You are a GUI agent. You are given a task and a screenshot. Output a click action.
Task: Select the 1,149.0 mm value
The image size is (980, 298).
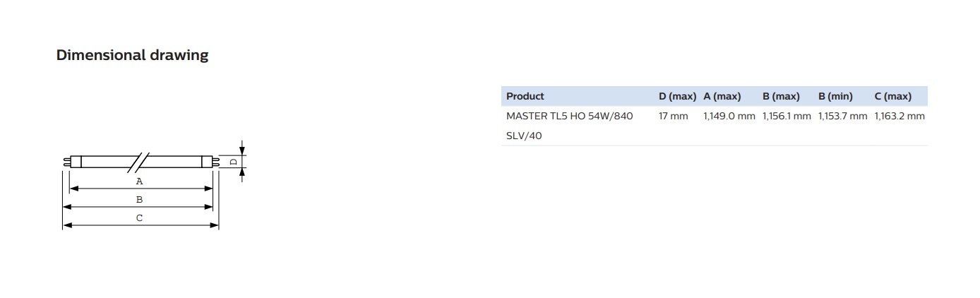point(729,116)
